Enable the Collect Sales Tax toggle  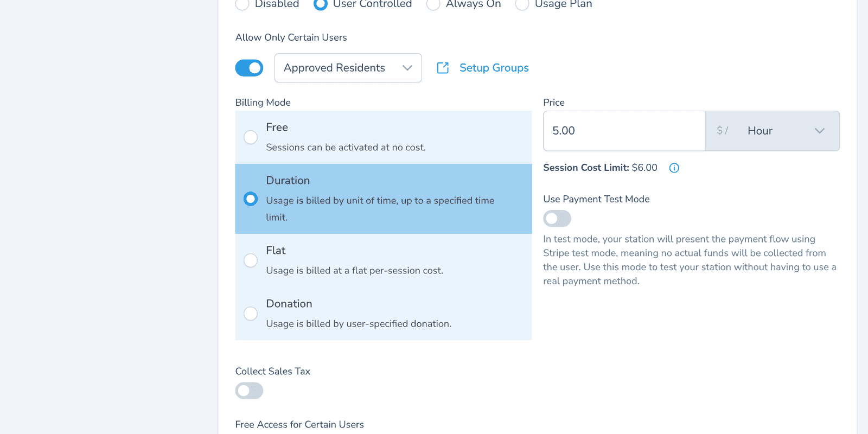(249, 391)
